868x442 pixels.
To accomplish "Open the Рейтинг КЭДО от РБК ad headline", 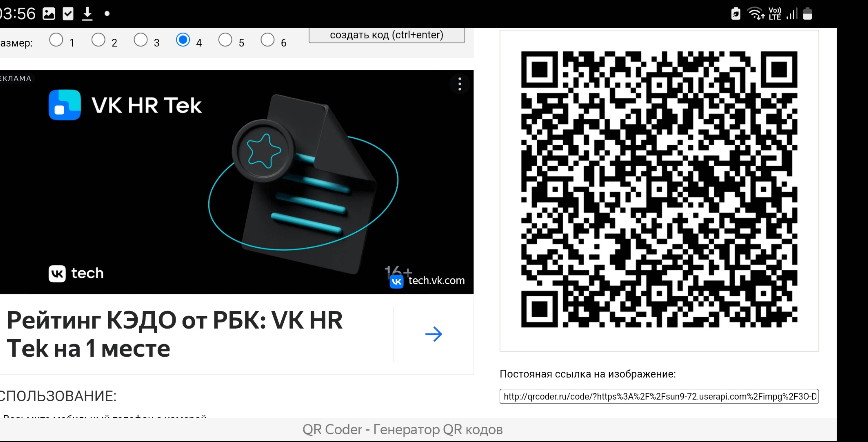I will 175,334.
